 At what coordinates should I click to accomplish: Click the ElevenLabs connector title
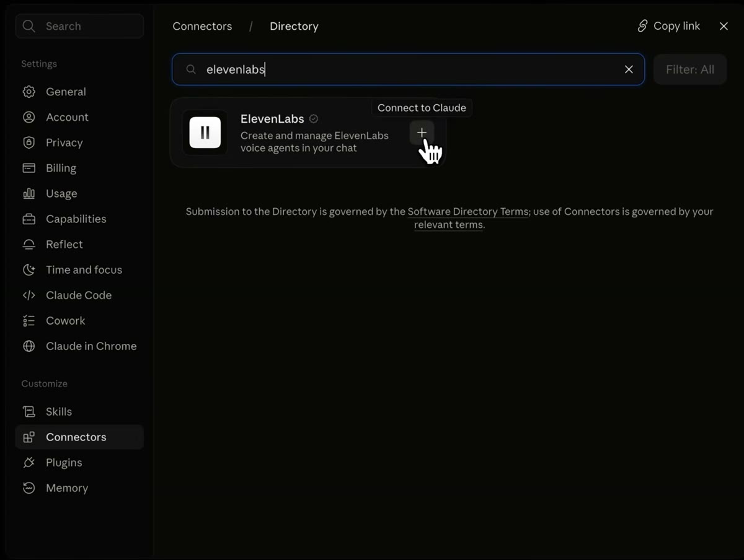point(272,119)
